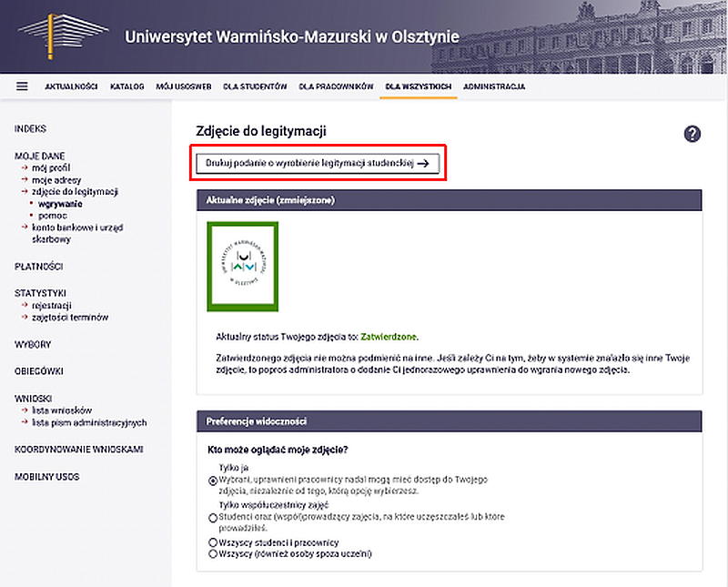The height and width of the screenshot is (587, 728).
Task: Open the ADMINISTRACJA tab
Action: click(493, 87)
